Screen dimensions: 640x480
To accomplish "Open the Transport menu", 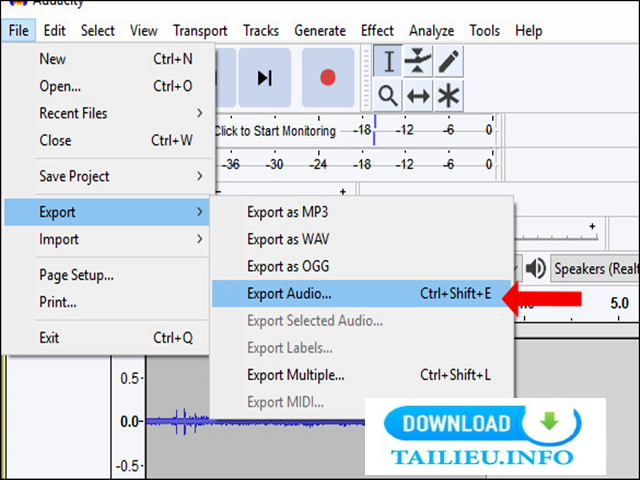I will pos(200,31).
